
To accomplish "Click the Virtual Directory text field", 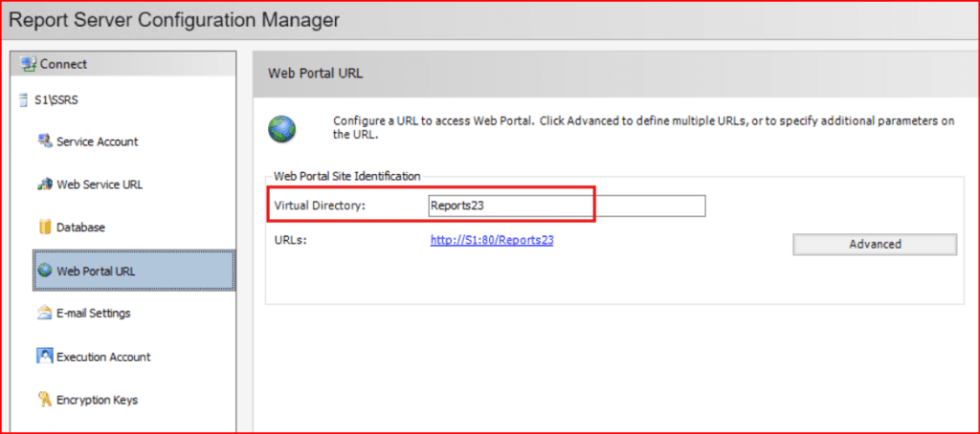I will pos(566,206).
